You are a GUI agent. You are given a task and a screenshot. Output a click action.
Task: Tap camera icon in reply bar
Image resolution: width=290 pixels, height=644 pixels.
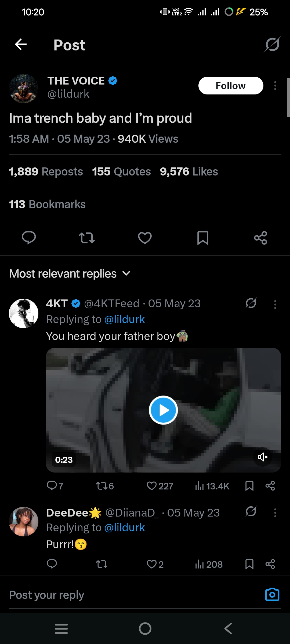click(272, 595)
